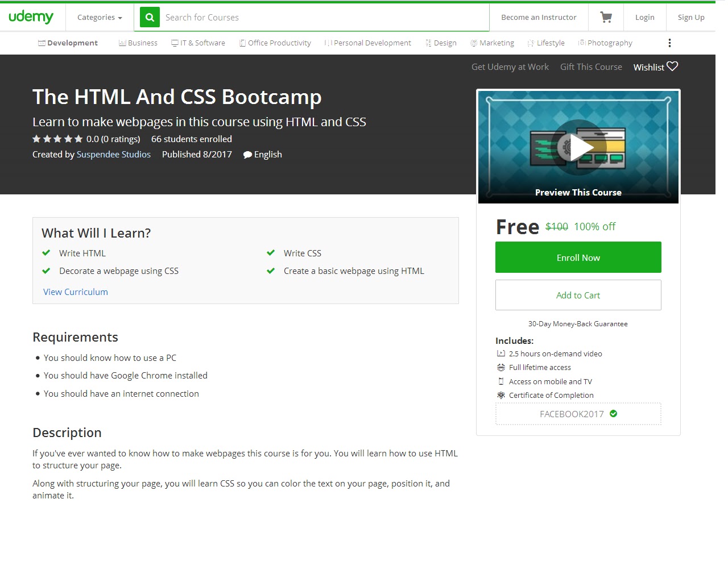This screenshot has width=728, height=582.
Task: Select the Lifestyle category
Action: click(x=546, y=43)
